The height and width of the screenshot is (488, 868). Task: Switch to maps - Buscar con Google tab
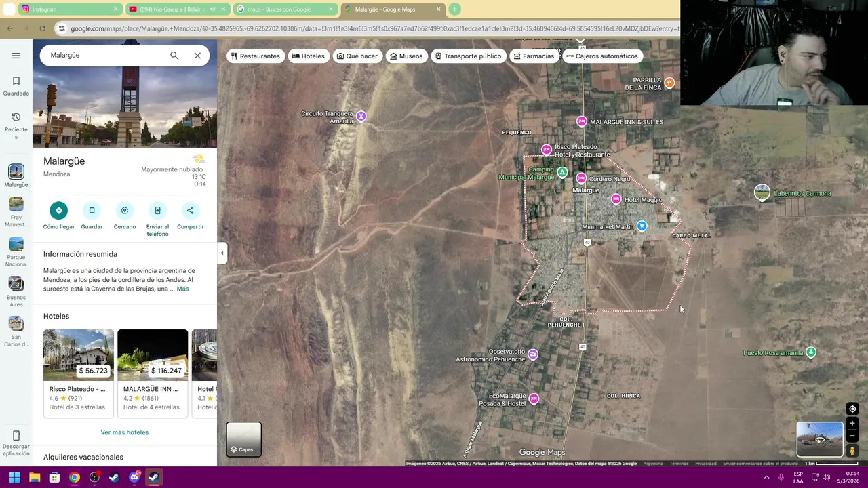(285, 9)
